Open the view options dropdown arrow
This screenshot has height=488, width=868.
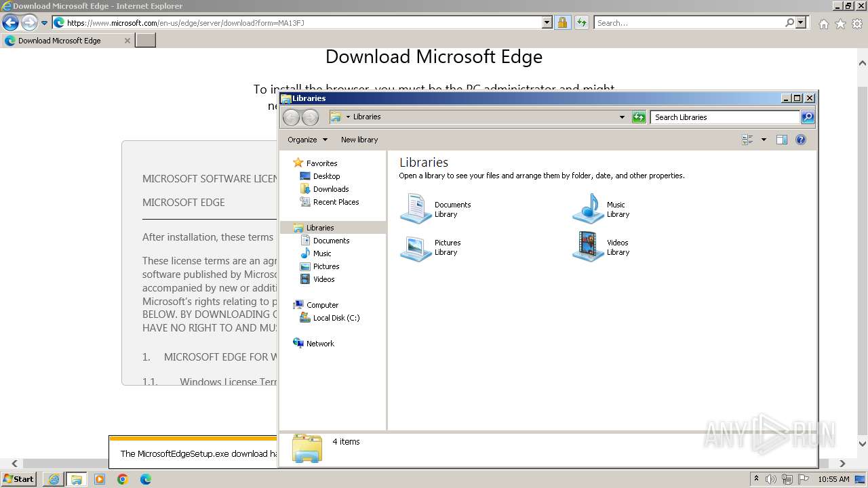click(x=764, y=140)
